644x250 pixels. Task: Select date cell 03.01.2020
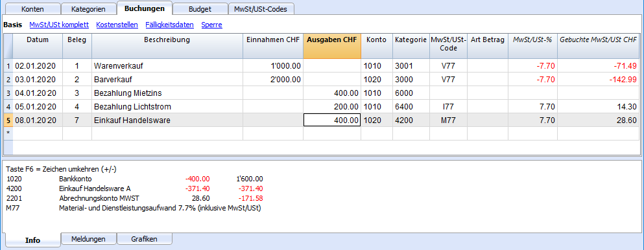pyautogui.click(x=38, y=79)
